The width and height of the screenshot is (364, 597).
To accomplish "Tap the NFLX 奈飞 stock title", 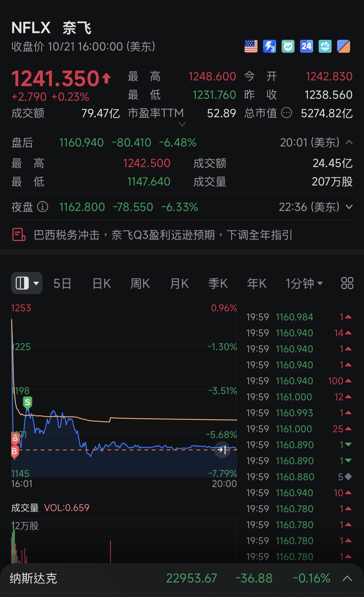I will tap(51, 28).
